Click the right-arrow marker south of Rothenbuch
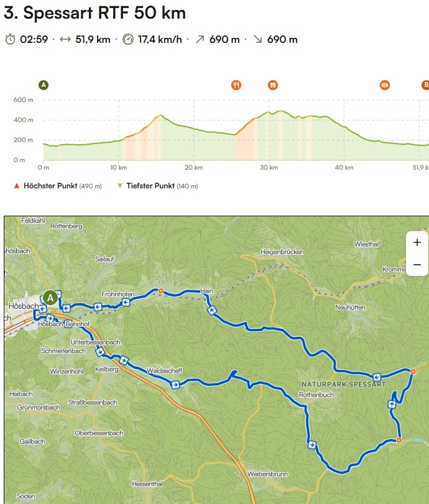This screenshot has width=429, height=504. [x=311, y=444]
